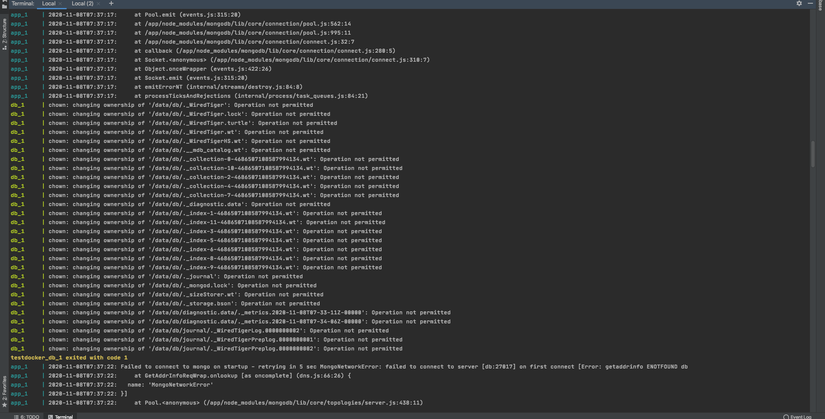Select the Terminal bottom tab
825x419 pixels.
tap(61, 416)
